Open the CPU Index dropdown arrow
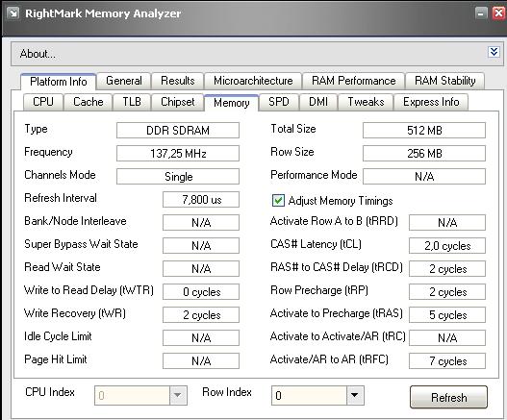This screenshot has width=507, height=420. click(178, 395)
